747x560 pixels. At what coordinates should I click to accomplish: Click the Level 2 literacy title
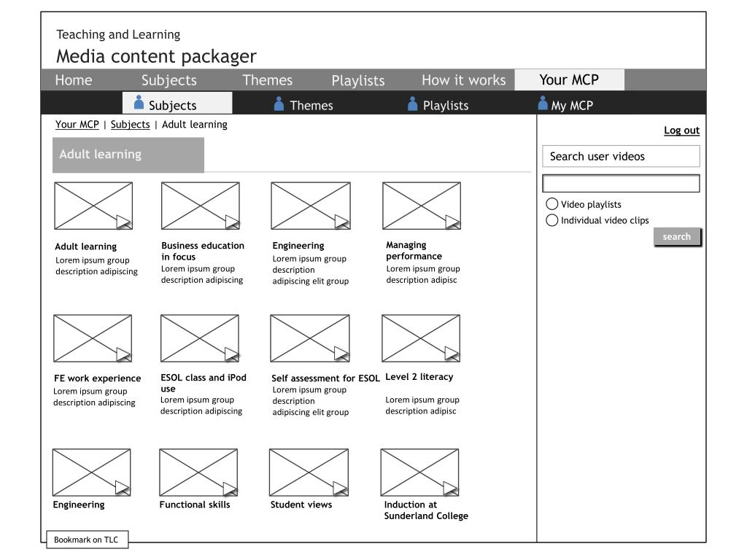pyautogui.click(x=419, y=377)
